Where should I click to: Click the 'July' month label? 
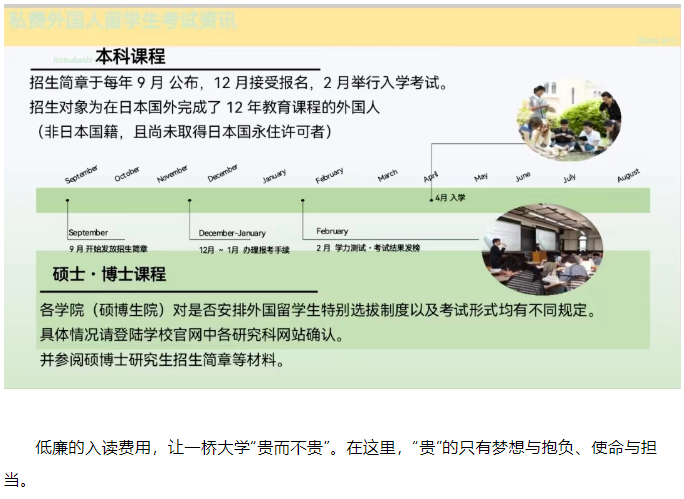coord(569,178)
